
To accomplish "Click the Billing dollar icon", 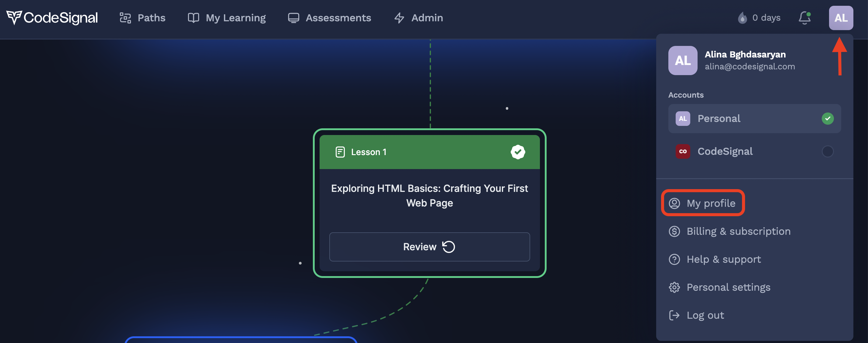I will [x=674, y=231].
